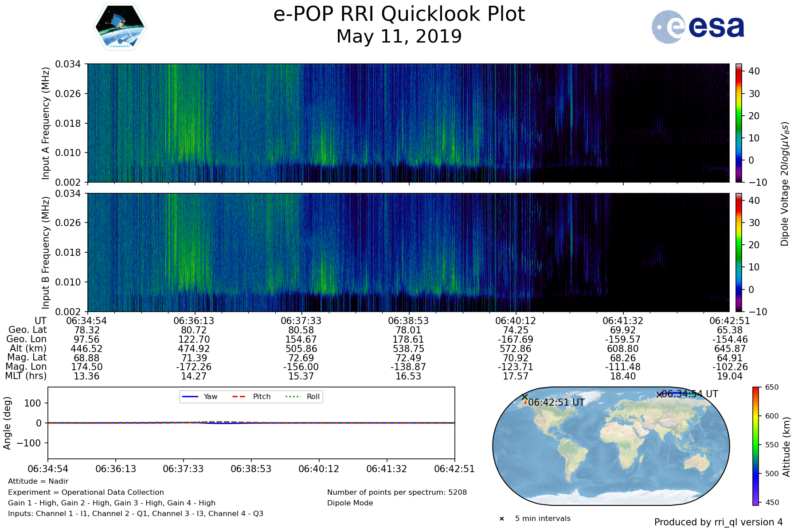798x532 pixels.
Task: Click the Attitude = Nadir label
Action: (x=38, y=481)
